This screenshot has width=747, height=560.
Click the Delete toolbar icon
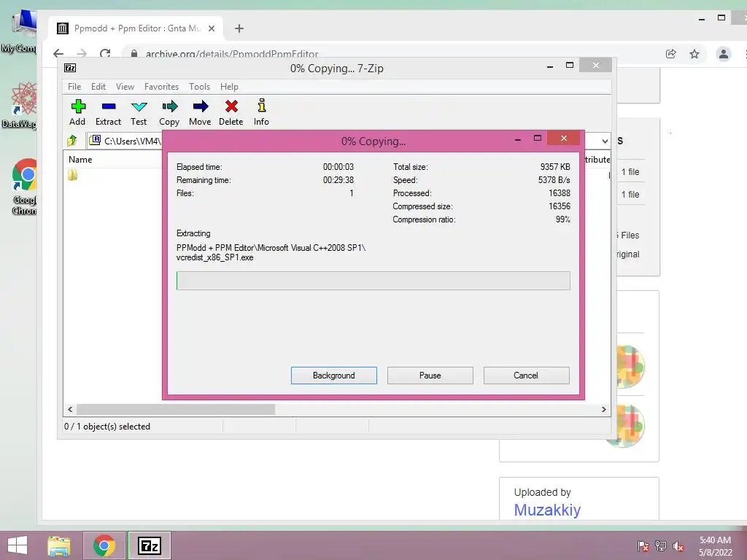click(231, 112)
